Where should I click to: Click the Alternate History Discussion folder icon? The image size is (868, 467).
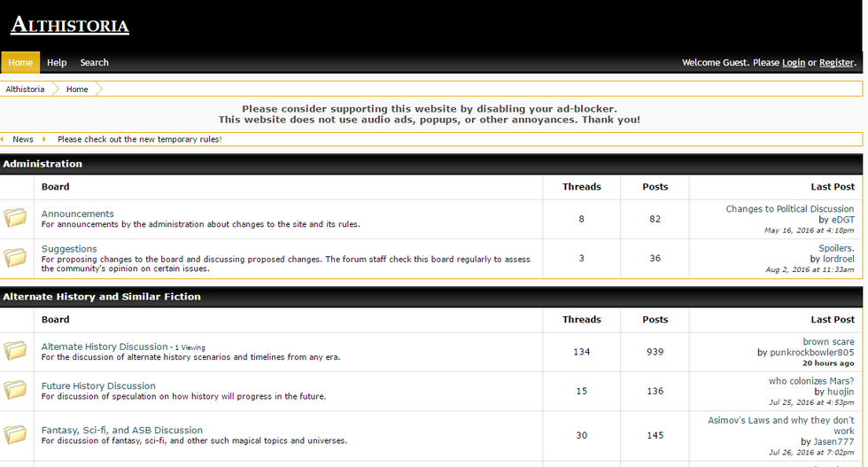pyautogui.click(x=15, y=351)
